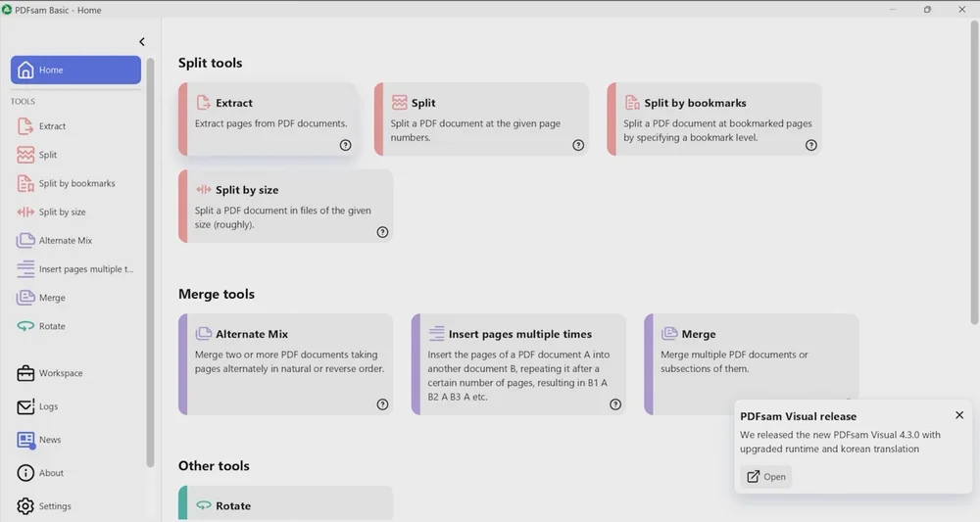Click the Rotate icon in sidebar
The height and width of the screenshot is (522, 980).
pos(25,326)
